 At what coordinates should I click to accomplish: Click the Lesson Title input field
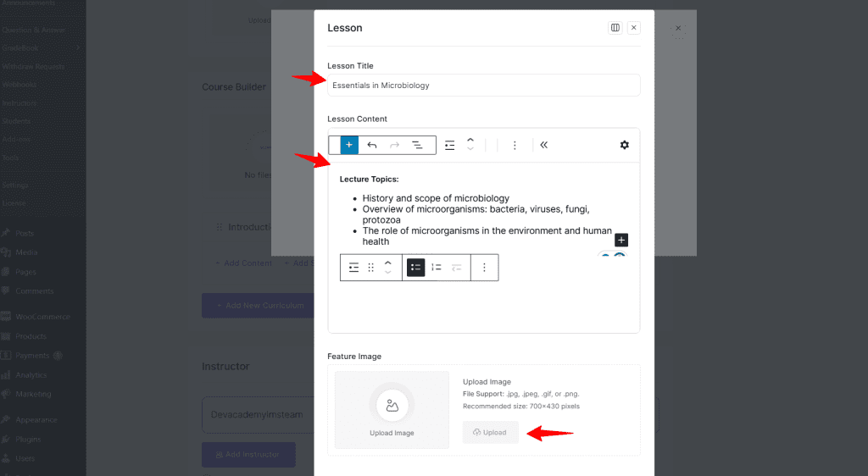click(x=483, y=86)
